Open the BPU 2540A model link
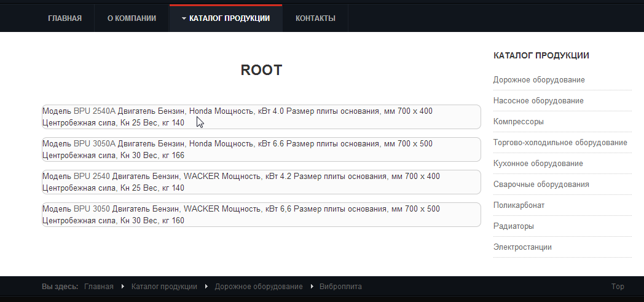The height and width of the screenshot is (302, 644). click(x=95, y=111)
